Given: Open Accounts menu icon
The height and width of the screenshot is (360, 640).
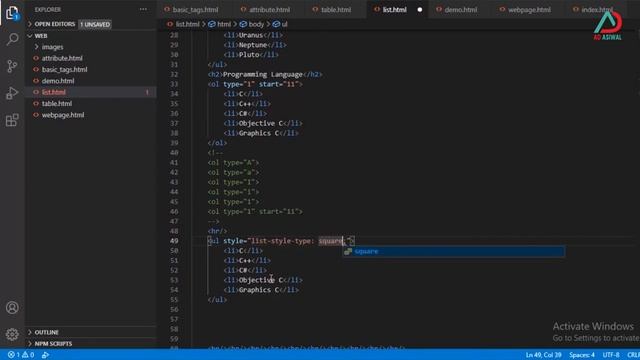Looking at the screenshot, I should tap(12, 307).
